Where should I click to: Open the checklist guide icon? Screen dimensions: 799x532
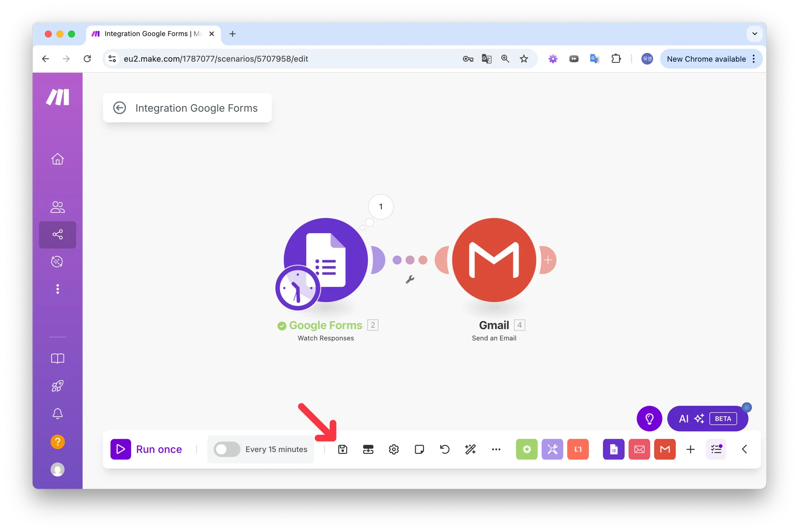coord(716,449)
